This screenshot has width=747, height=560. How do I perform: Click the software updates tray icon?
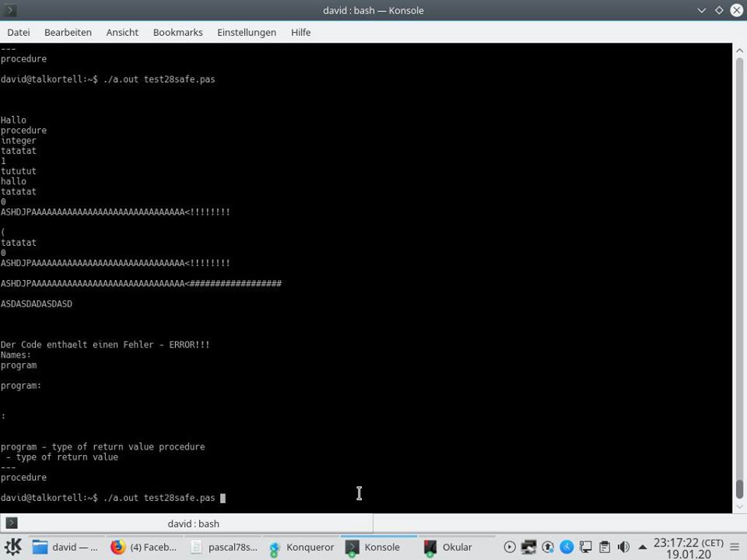point(548,547)
